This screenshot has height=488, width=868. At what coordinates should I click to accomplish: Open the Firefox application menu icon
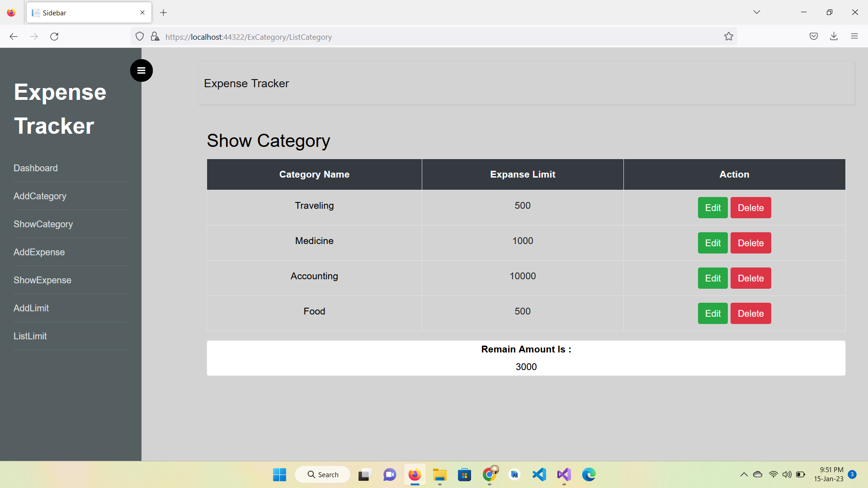pyautogui.click(x=854, y=36)
